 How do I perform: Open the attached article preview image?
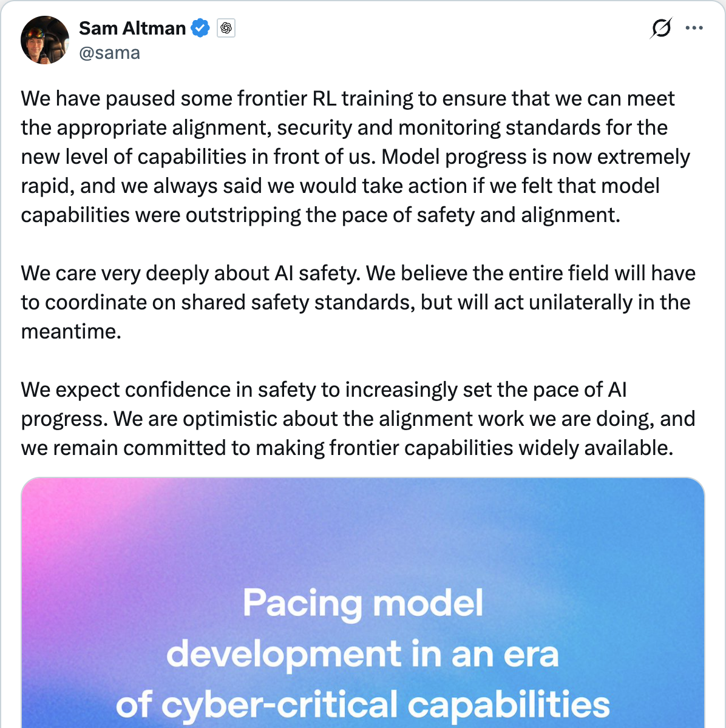click(x=363, y=603)
